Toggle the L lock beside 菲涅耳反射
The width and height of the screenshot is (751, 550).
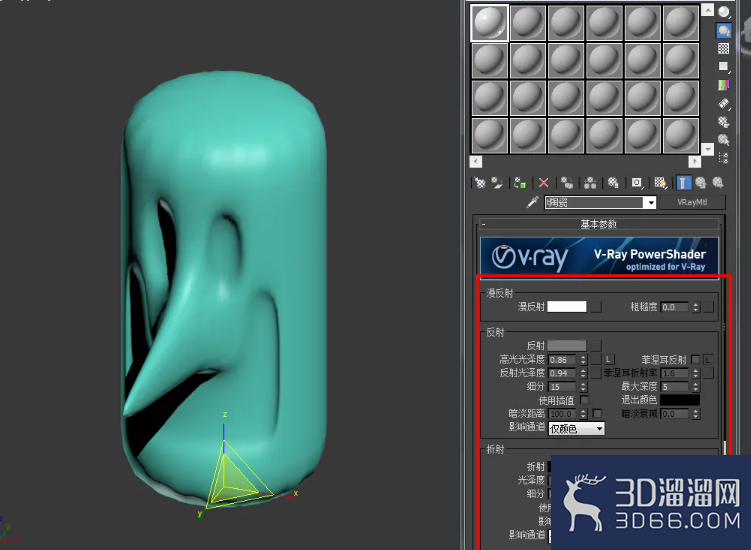click(x=708, y=359)
